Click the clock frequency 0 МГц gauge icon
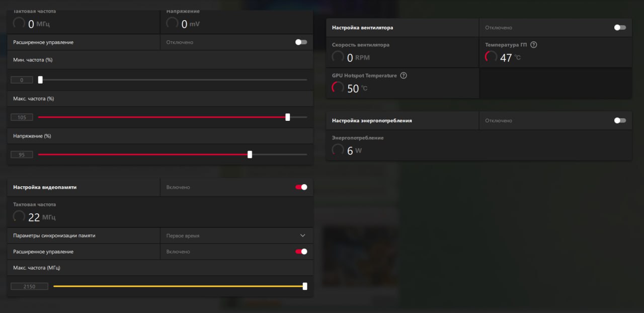Screen dimensions: 644x313 (x=19, y=23)
